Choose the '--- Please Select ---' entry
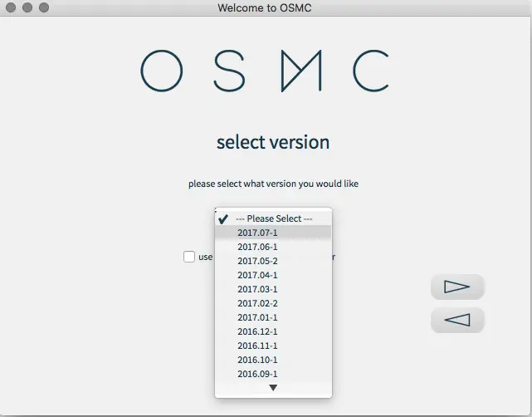The width and height of the screenshot is (532, 417). tap(273, 218)
